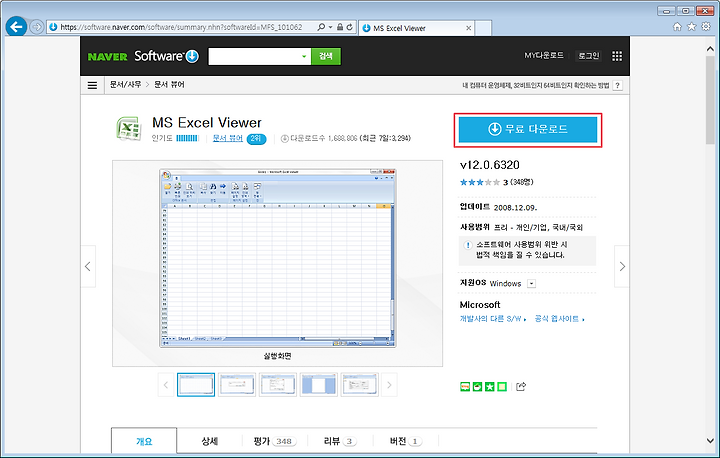720x458 pixels.
Task: Click the green star bookmark share icon
Action: 490,386
